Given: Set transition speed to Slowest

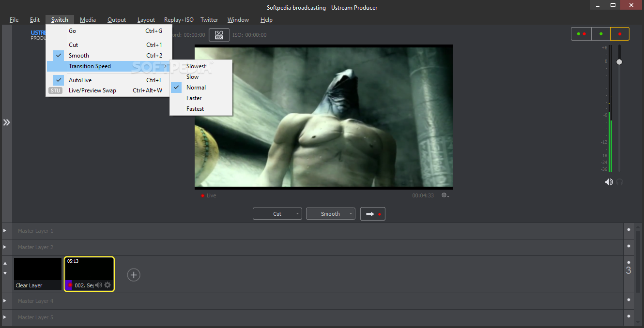Looking at the screenshot, I should (x=201, y=66).
